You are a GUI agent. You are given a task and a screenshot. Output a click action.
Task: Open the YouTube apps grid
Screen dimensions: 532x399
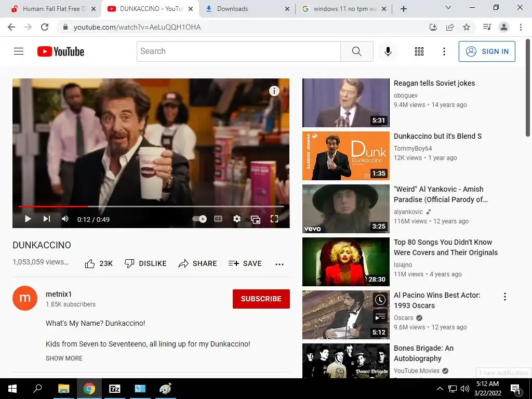click(419, 51)
